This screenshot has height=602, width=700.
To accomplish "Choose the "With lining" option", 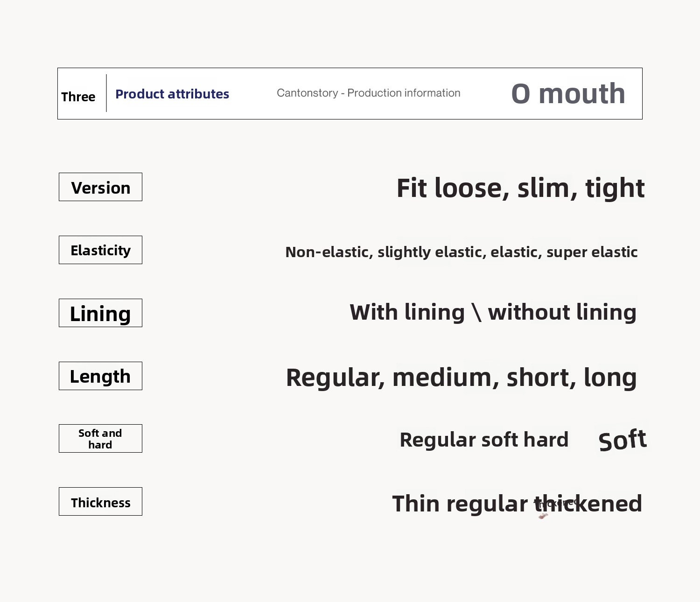I will point(407,312).
